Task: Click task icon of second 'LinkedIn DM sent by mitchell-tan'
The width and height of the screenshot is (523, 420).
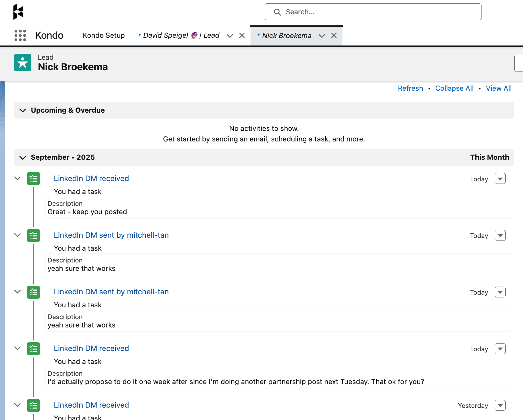Action: pos(33,292)
